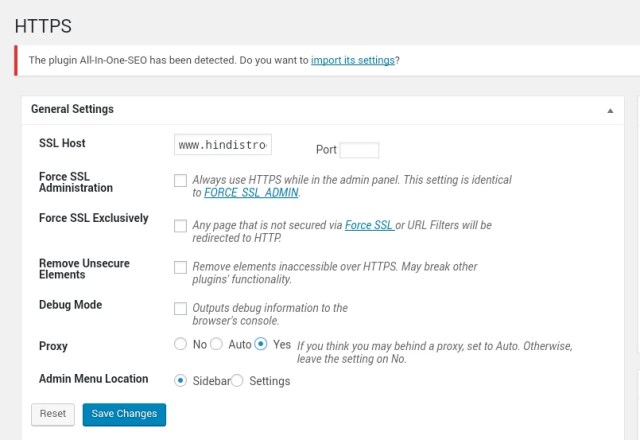Viewport: 640px width, 440px height.
Task: Click the Reset button
Action: [x=53, y=414]
